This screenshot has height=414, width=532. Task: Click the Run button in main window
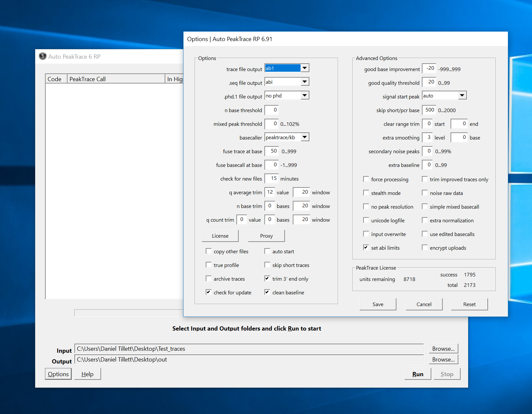418,374
